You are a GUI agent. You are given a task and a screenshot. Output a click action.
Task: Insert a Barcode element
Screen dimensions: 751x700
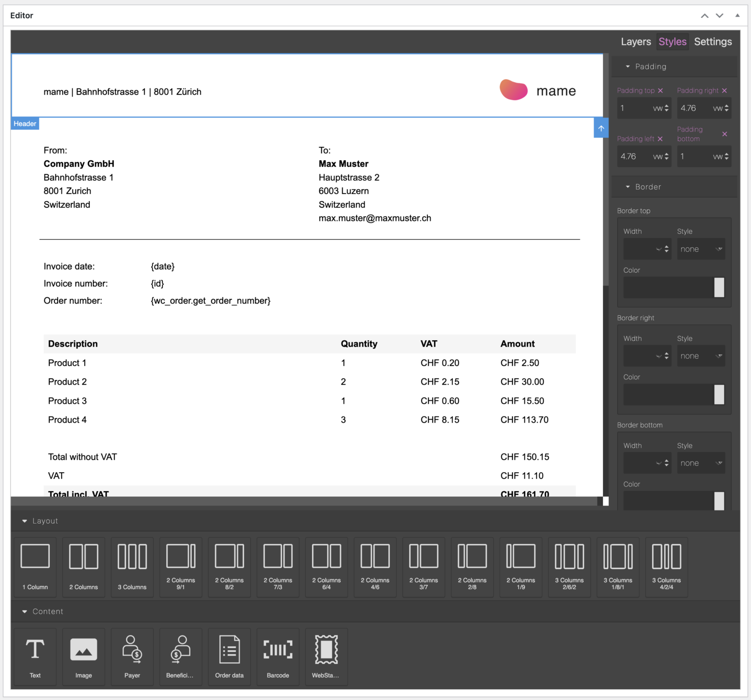click(x=278, y=656)
